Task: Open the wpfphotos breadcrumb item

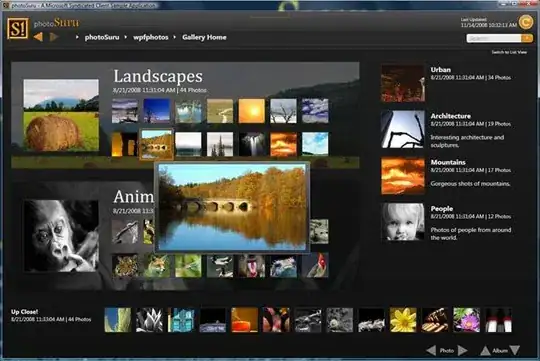Action: click(x=151, y=37)
